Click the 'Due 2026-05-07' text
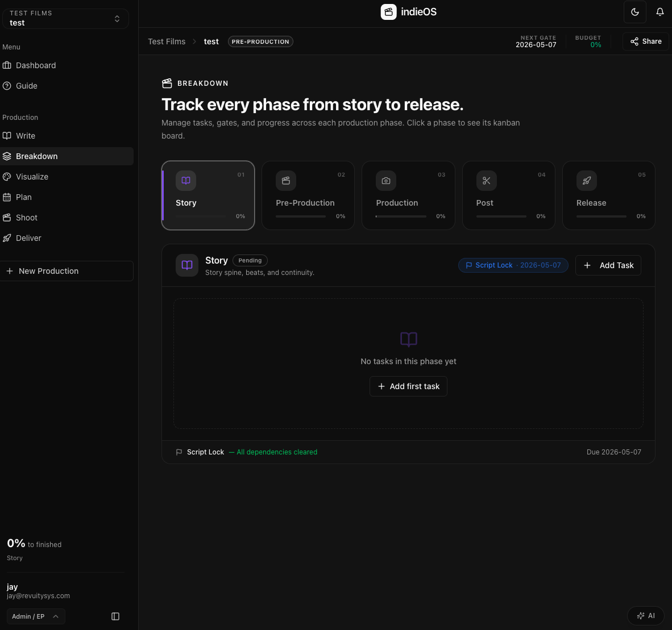The image size is (672, 630). [x=613, y=452]
